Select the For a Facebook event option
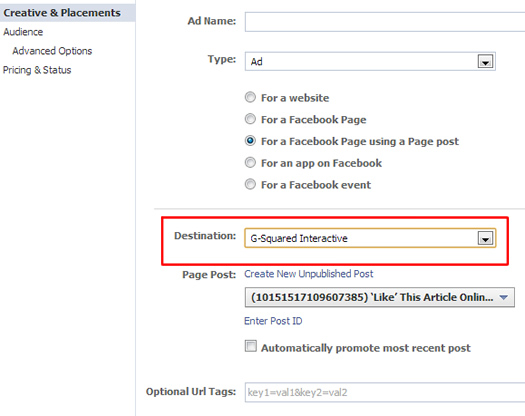The width and height of the screenshot is (525, 416). click(250, 184)
